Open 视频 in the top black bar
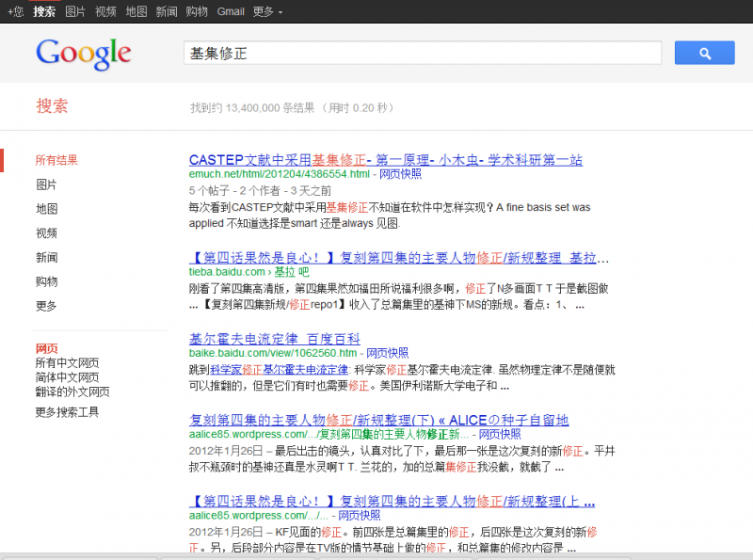Viewport: 753px width, 560px height. click(105, 11)
